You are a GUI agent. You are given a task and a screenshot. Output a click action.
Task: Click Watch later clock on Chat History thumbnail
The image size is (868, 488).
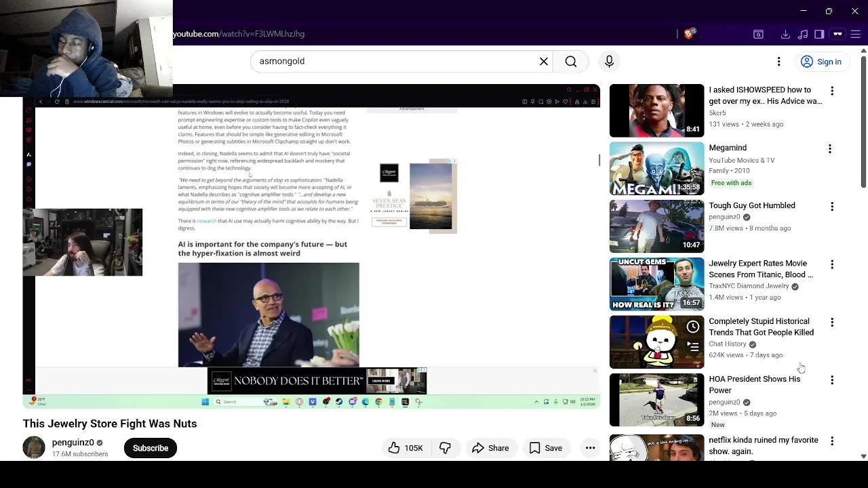[x=692, y=327]
